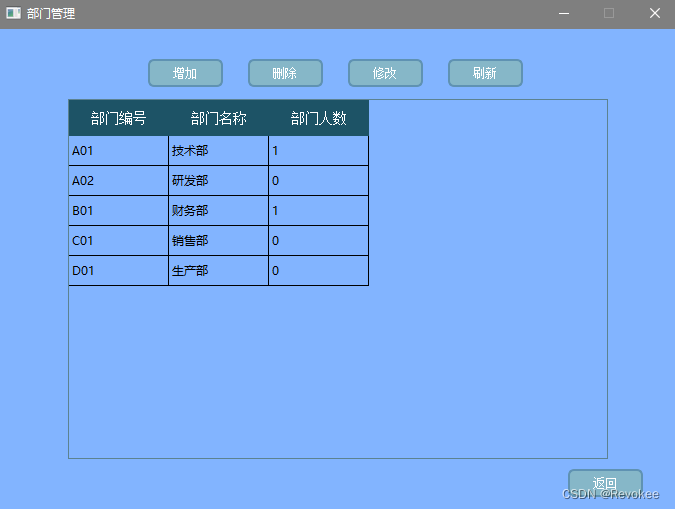Select the A02 department code cell
Screen dimensions: 675x509
click(x=118, y=180)
